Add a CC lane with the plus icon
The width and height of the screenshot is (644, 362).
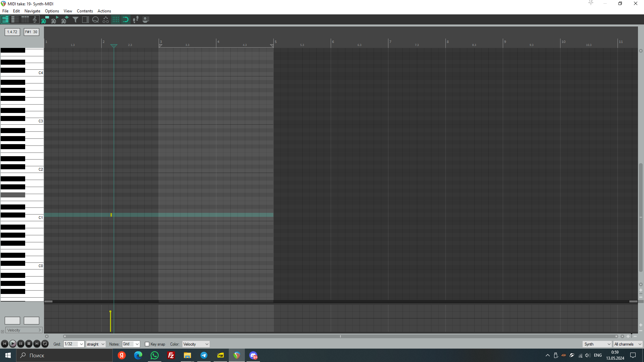(x=2, y=331)
